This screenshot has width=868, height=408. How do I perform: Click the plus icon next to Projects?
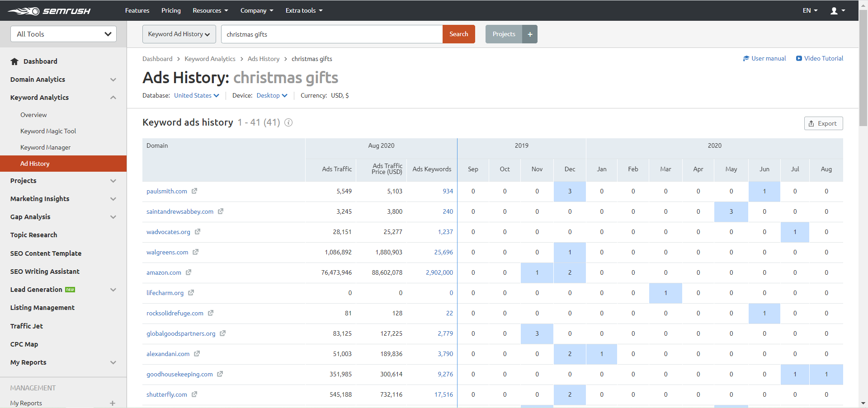coord(530,34)
